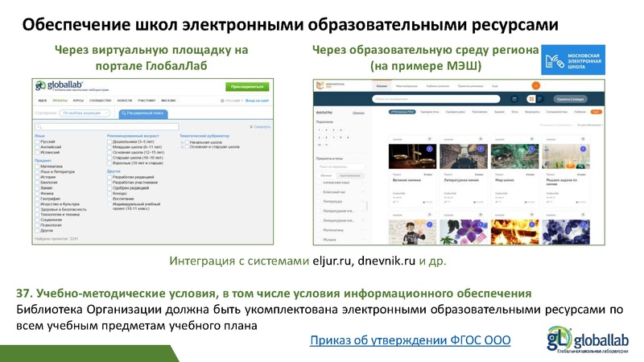
Task: Check the Английский language checkbox
Action: coord(37,147)
